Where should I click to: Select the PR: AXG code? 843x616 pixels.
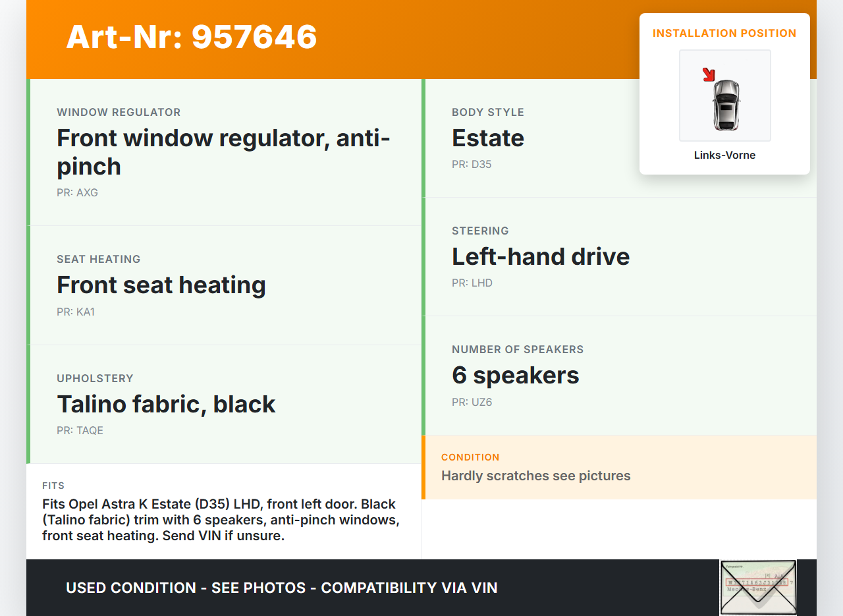click(77, 193)
